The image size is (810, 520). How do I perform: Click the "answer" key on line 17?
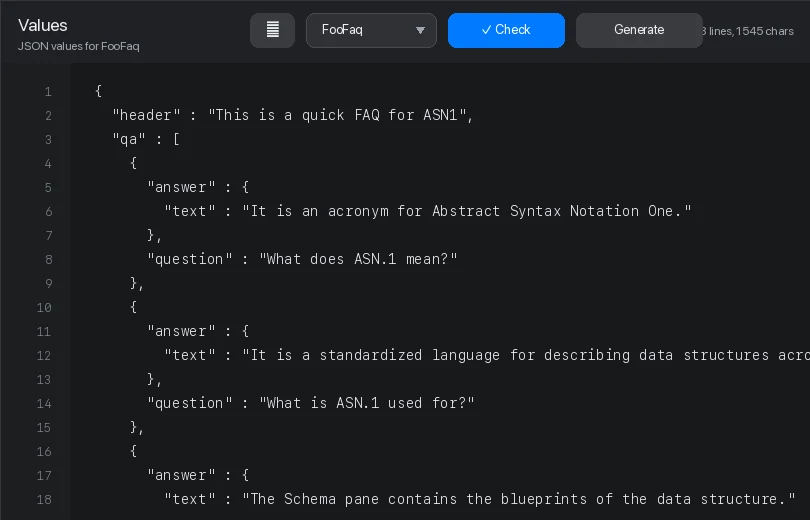pyautogui.click(x=181, y=476)
